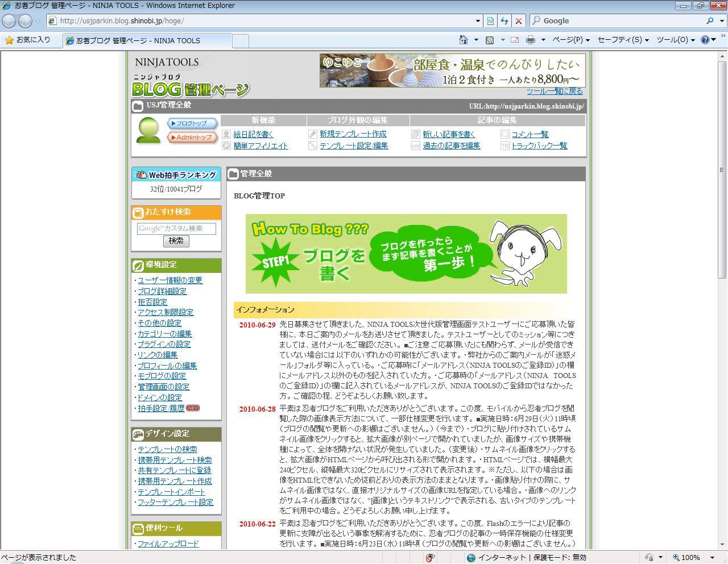Open the アクセス制限設定 link
This screenshot has width=728, height=564.
(166, 312)
